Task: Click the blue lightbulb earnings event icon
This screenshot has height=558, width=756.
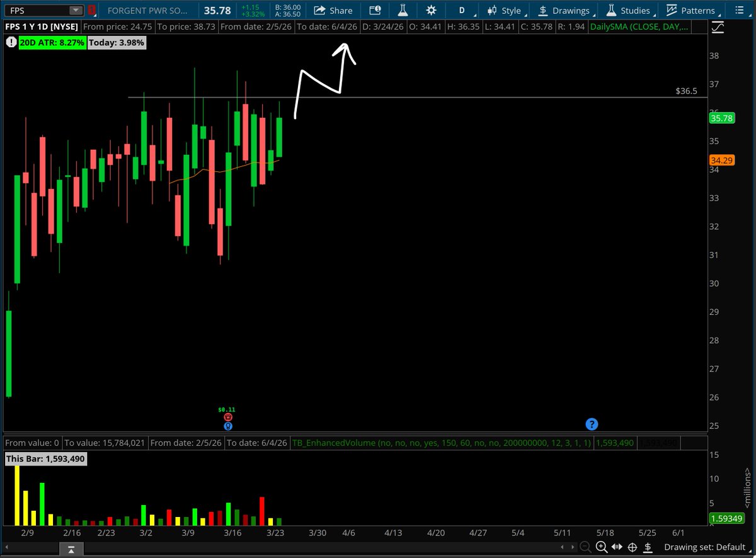Action: pos(227,426)
